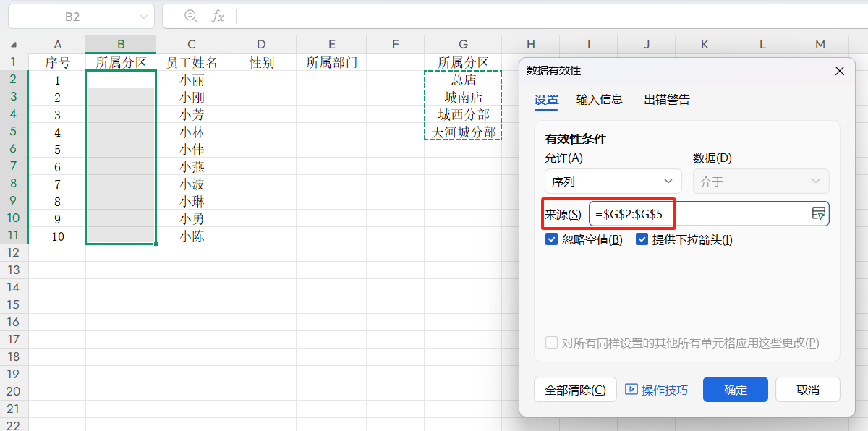Switch to the 输入信息 tab
This screenshot has height=431, width=868.
tap(599, 100)
